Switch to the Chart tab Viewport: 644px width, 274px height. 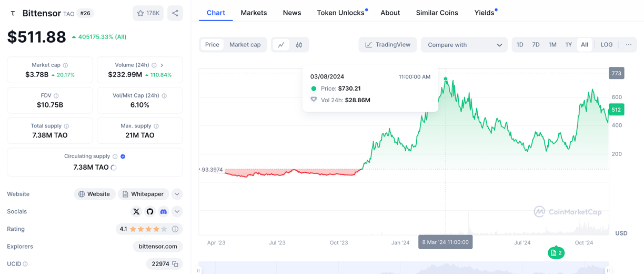click(x=216, y=13)
